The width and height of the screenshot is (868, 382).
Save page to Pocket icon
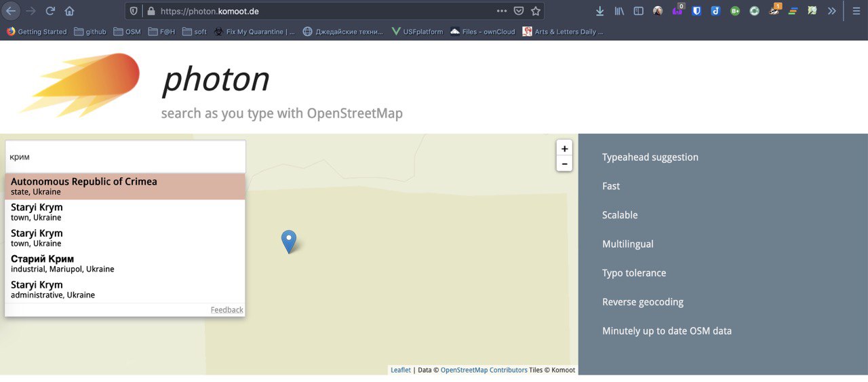tap(519, 11)
